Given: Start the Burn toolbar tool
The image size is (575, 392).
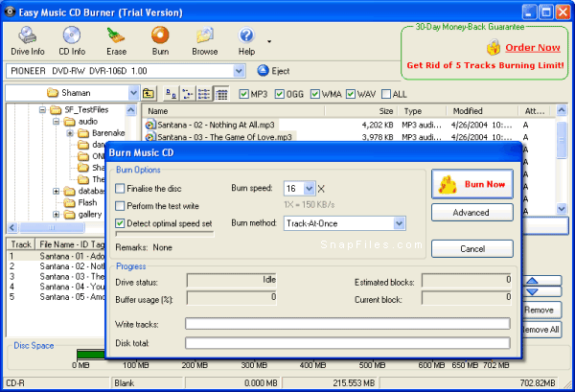Looking at the screenshot, I should [160, 40].
